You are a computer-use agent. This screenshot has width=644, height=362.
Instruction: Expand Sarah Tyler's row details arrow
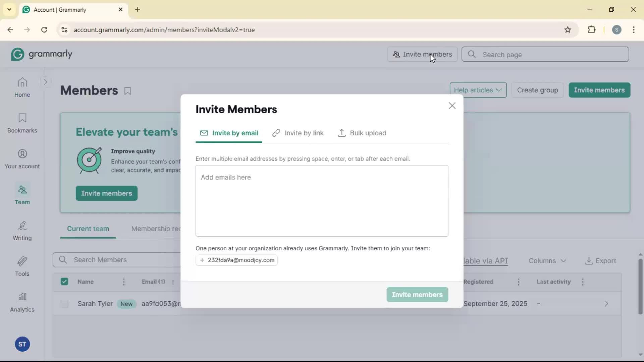606,304
